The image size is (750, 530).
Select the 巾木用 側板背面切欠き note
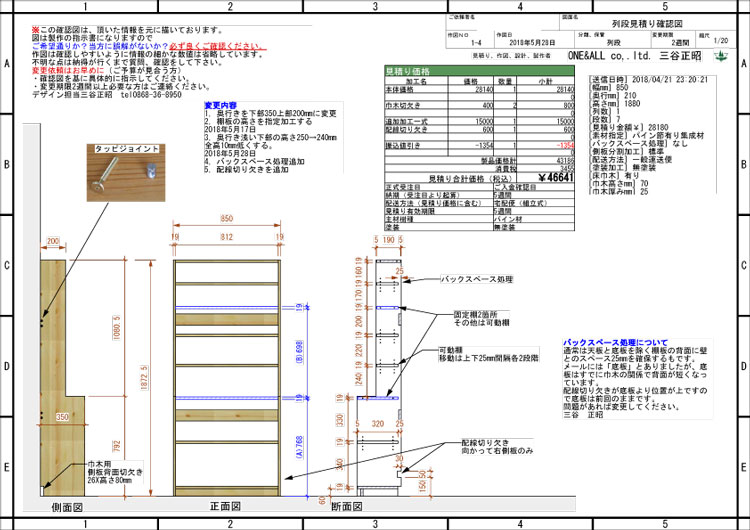115,472
